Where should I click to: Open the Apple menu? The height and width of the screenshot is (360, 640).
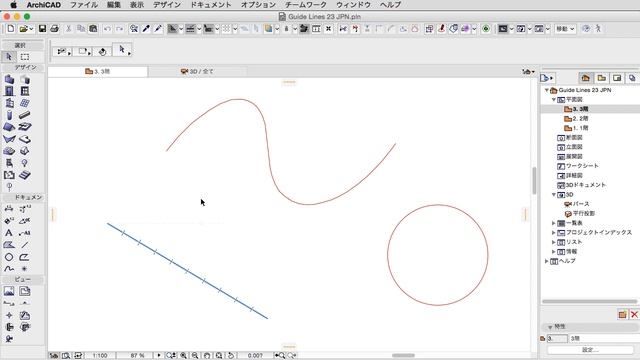[x=13, y=5]
